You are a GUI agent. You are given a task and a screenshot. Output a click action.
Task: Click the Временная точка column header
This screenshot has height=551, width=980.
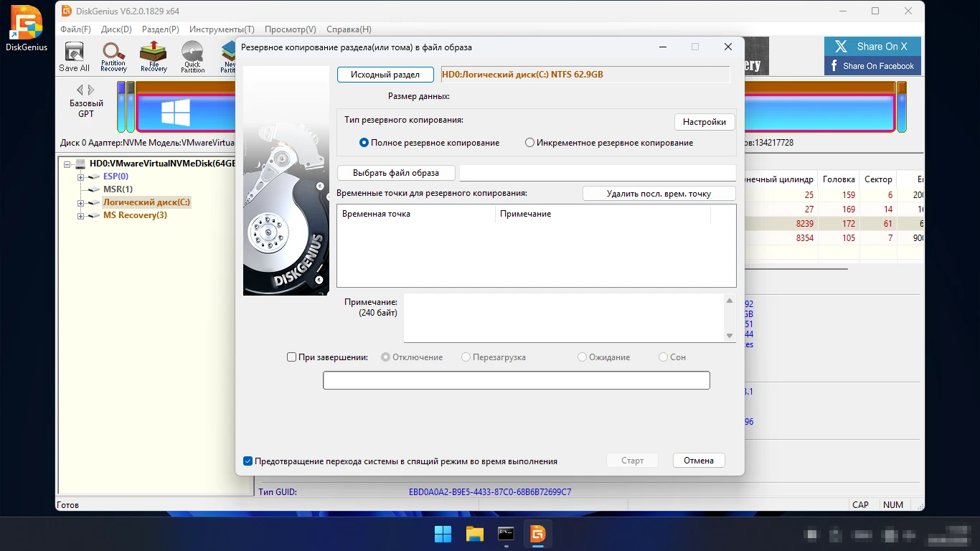416,214
